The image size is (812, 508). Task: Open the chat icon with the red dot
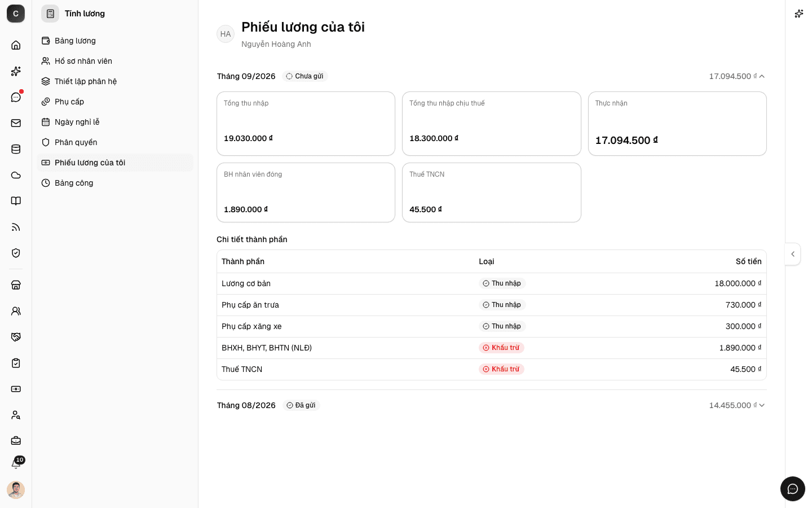click(16, 97)
